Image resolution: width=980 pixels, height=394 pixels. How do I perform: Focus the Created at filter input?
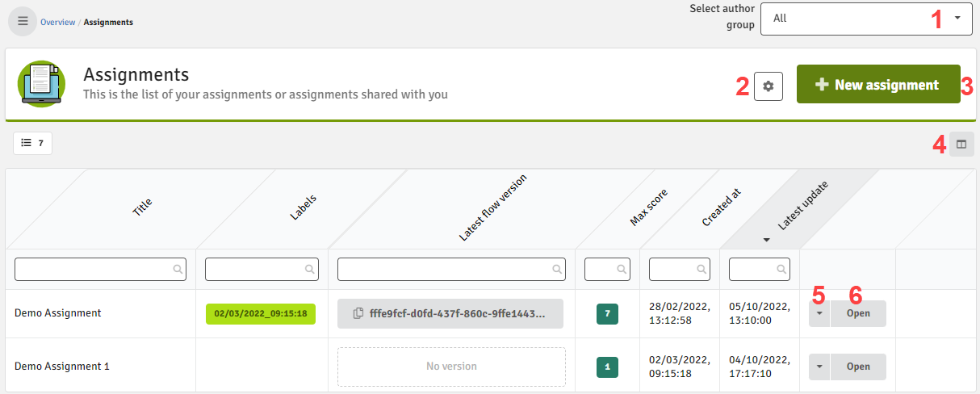point(680,269)
